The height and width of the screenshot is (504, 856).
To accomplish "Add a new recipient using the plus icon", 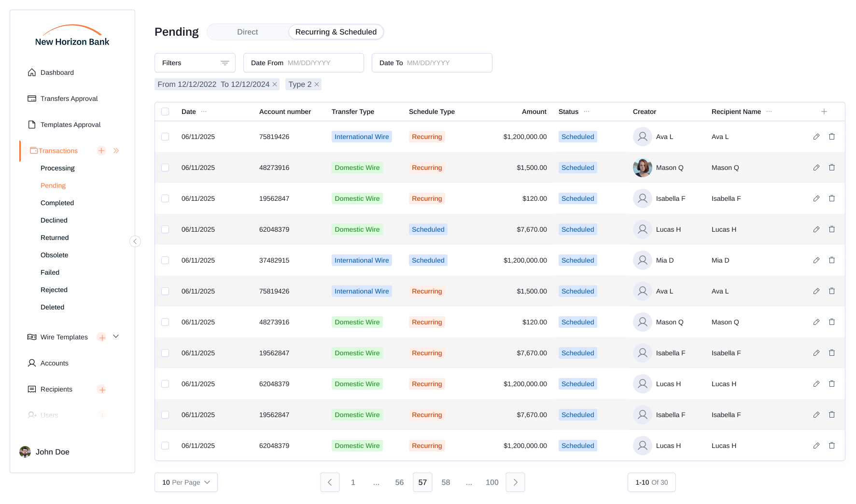I will (101, 389).
